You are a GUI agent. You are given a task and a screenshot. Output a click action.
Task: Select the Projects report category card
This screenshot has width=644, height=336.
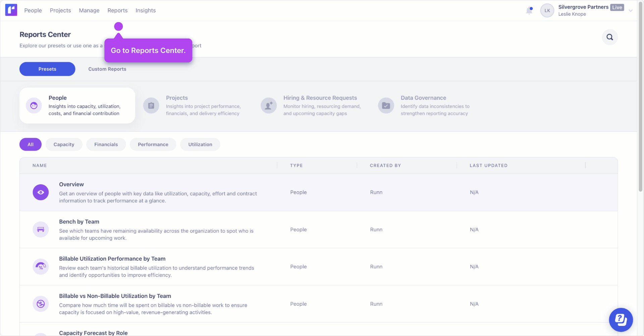pos(195,106)
